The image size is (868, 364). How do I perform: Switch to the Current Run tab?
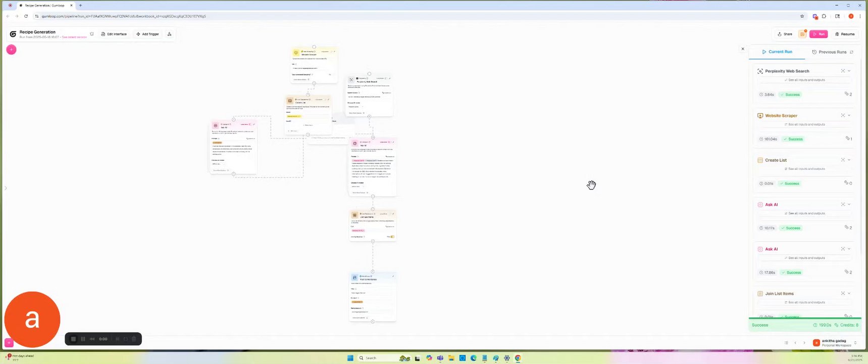(x=777, y=52)
